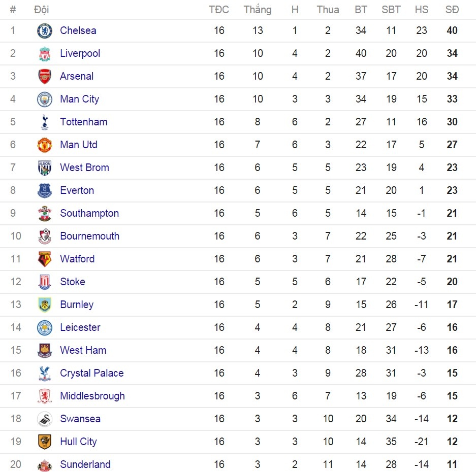Open the Sunderland team link
Image resolution: width=476 pixels, height=472 pixels.
point(85,464)
